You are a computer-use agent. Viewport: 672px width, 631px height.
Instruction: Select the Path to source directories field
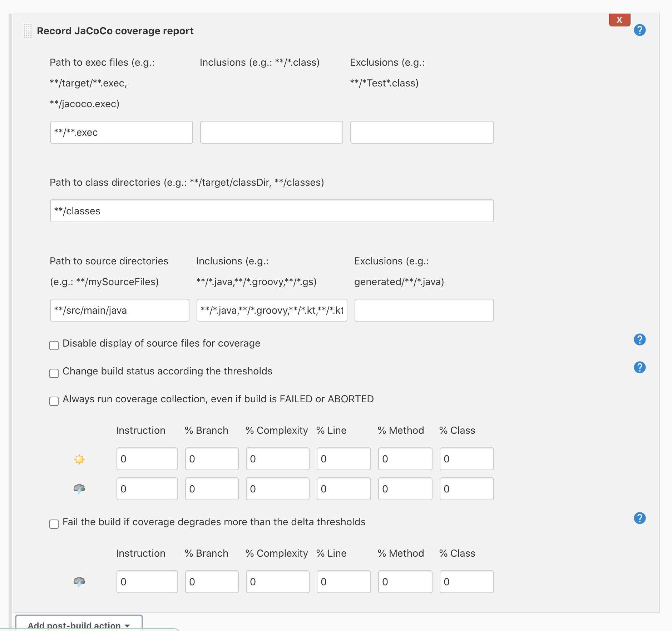(x=119, y=310)
